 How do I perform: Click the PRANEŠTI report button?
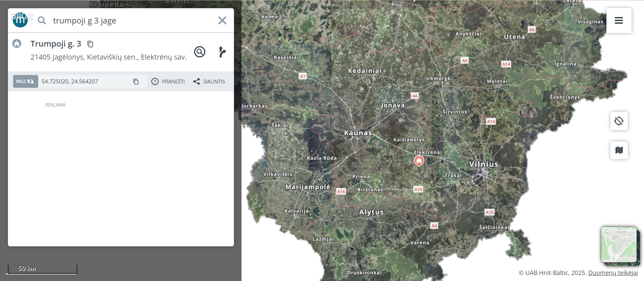point(168,81)
